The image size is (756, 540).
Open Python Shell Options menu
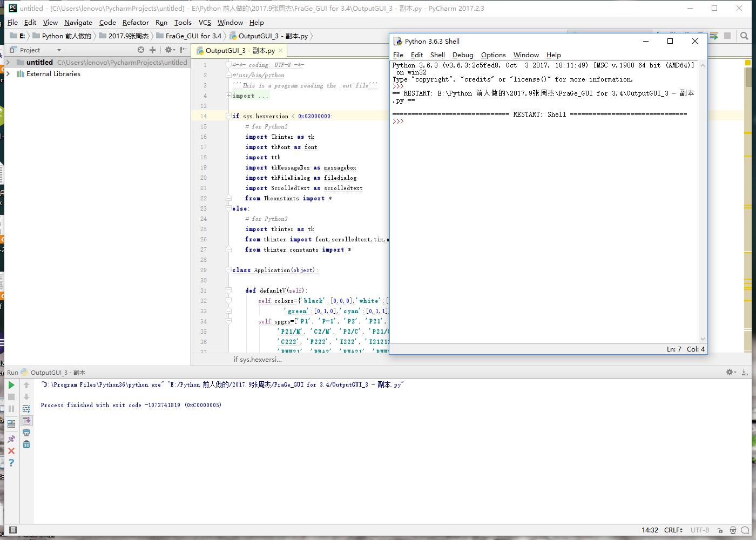coord(494,55)
